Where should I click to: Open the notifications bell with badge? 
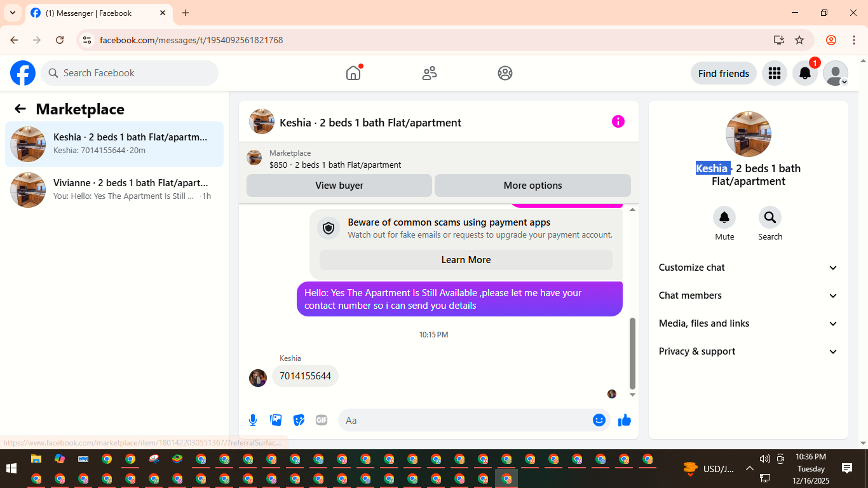(x=805, y=73)
